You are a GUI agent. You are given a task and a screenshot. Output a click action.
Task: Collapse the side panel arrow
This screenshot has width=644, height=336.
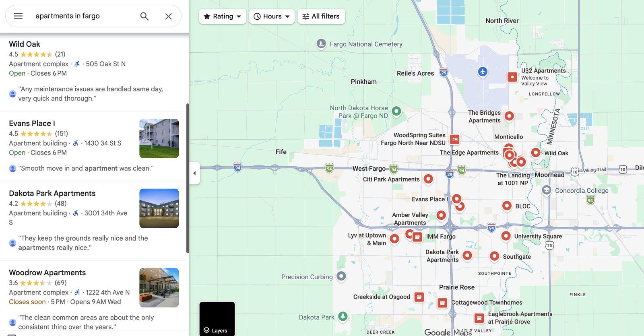[194, 173]
